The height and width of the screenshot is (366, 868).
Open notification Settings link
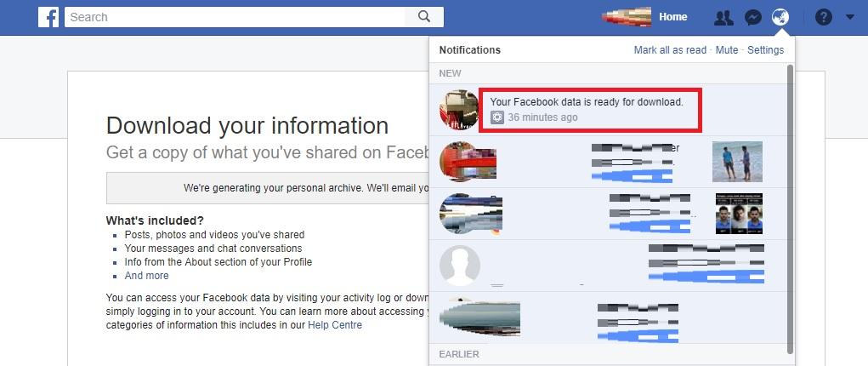[x=765, y=50]
